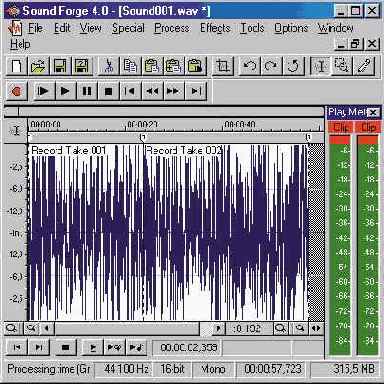This screenshot has width=384, height=384.
Task: Select the Magnify tool icon
Action: click(x=343, y=66)
